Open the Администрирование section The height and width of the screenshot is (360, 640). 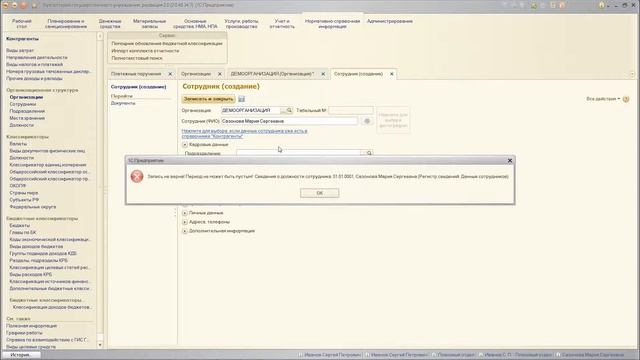coord(390,21)
